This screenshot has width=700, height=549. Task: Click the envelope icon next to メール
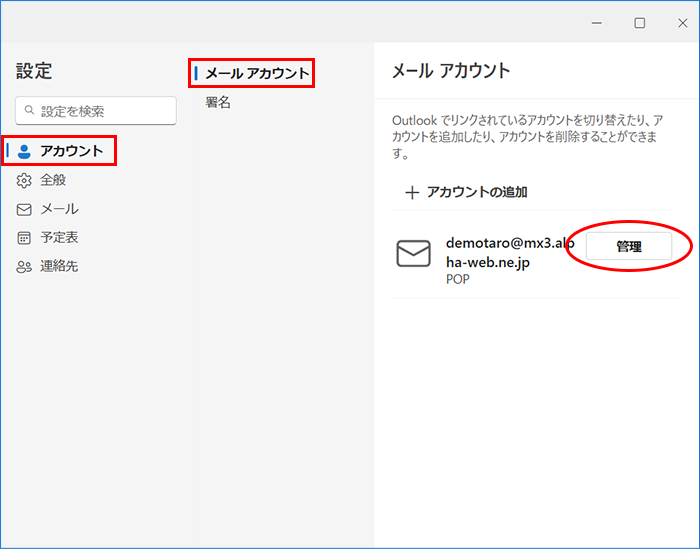(24, 209)
